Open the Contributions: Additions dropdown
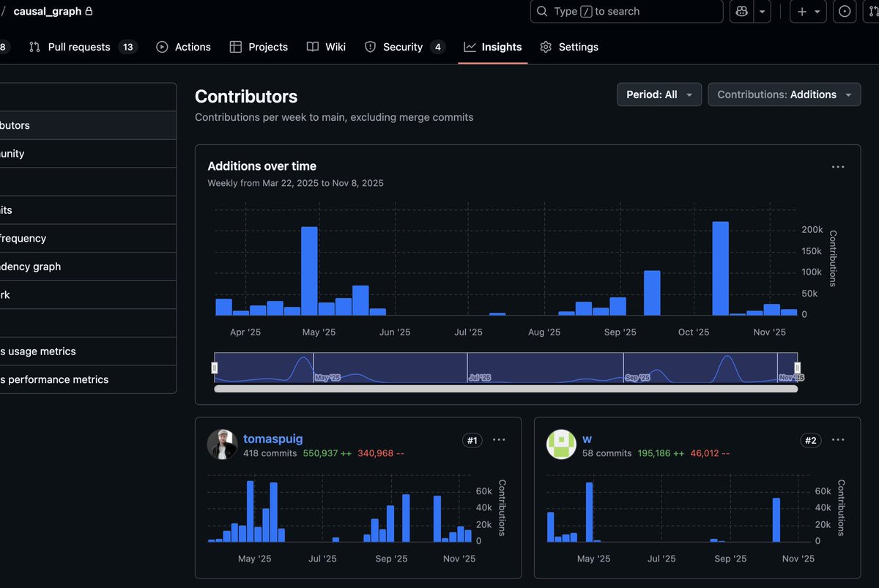 pyautogui.click(x=784, y=94)
